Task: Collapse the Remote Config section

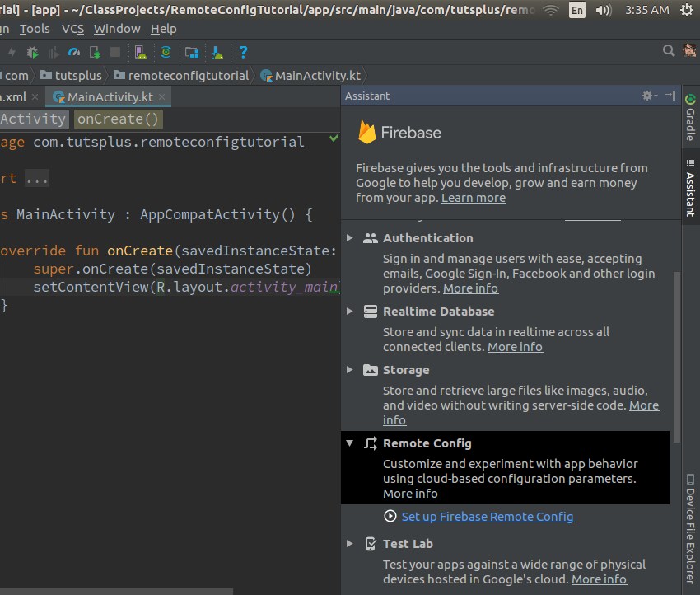Action: [350, 443]
